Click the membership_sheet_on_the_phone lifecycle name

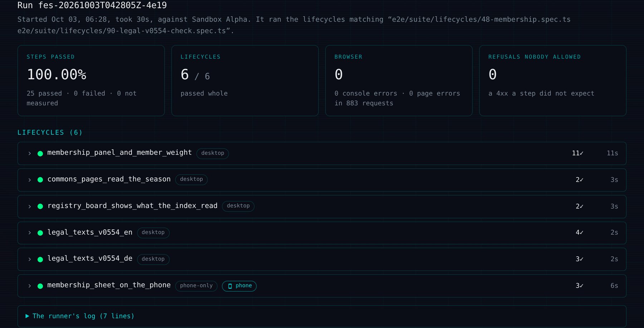tap(109, 285)
